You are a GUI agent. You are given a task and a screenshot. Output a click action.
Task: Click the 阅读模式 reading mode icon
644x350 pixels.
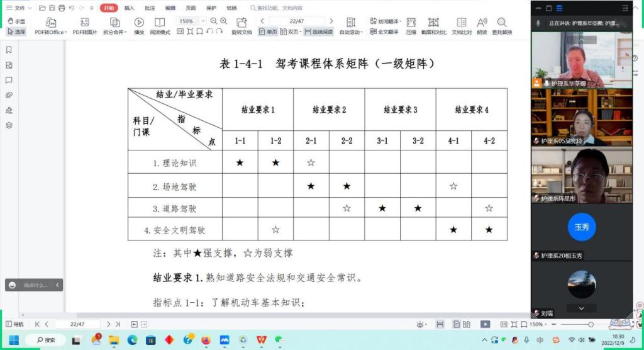pos(160,23)
